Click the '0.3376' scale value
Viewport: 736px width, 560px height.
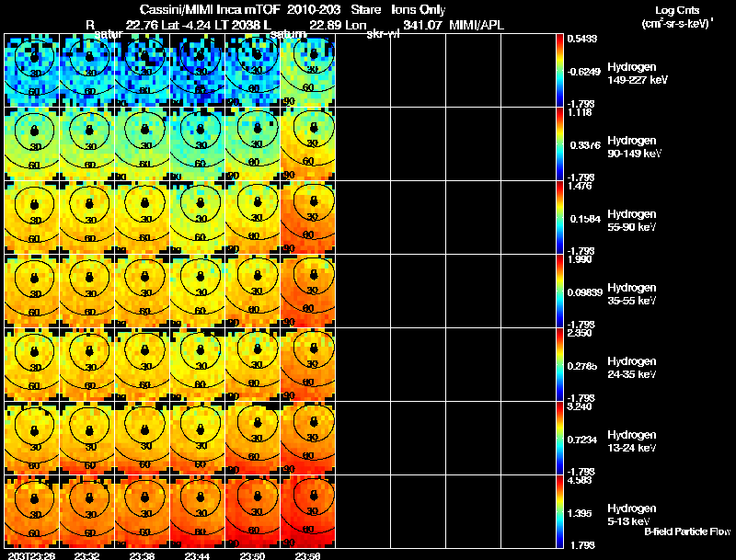585,145
